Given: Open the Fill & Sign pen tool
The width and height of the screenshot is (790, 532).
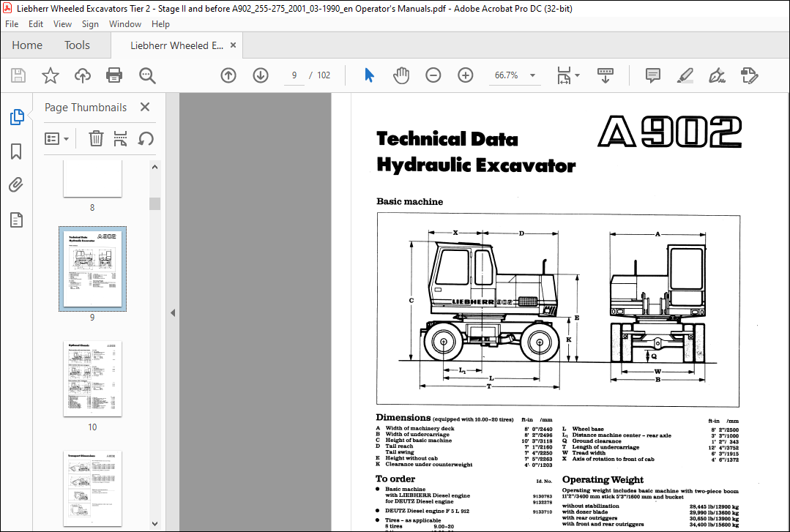Looking at the screenshot, I should coord(717,75).
